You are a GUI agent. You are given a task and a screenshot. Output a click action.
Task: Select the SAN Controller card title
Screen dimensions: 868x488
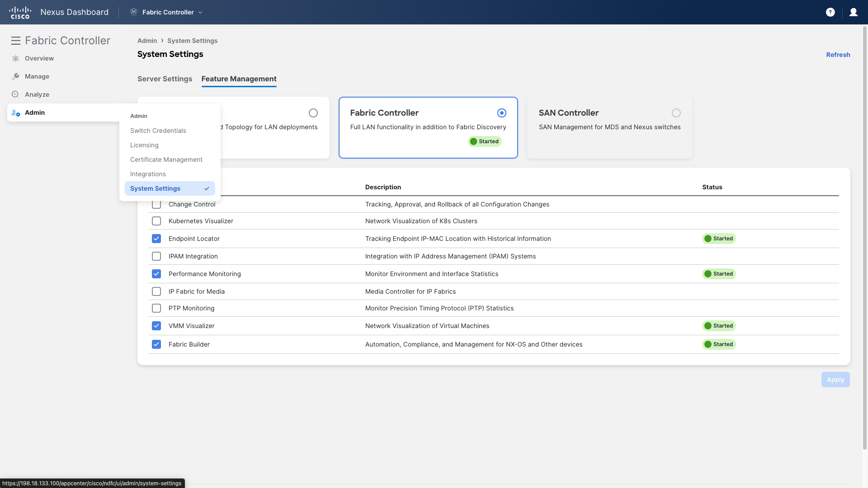point(568,113)
